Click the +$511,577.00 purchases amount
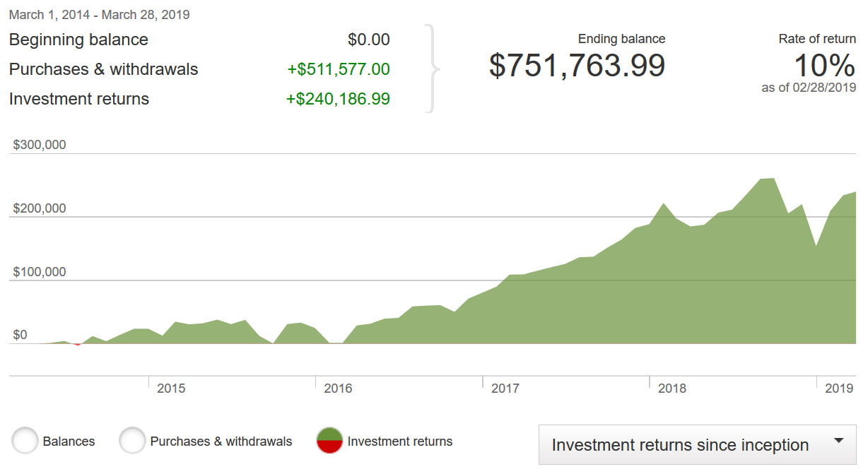Screen dimensions: 868x474 point(339,69)
